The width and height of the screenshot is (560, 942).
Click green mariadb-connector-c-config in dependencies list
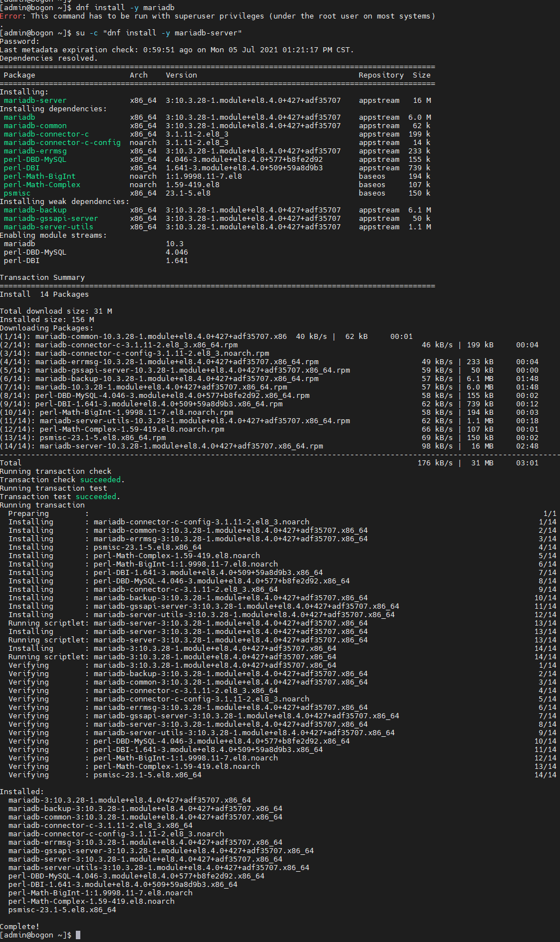62,143
